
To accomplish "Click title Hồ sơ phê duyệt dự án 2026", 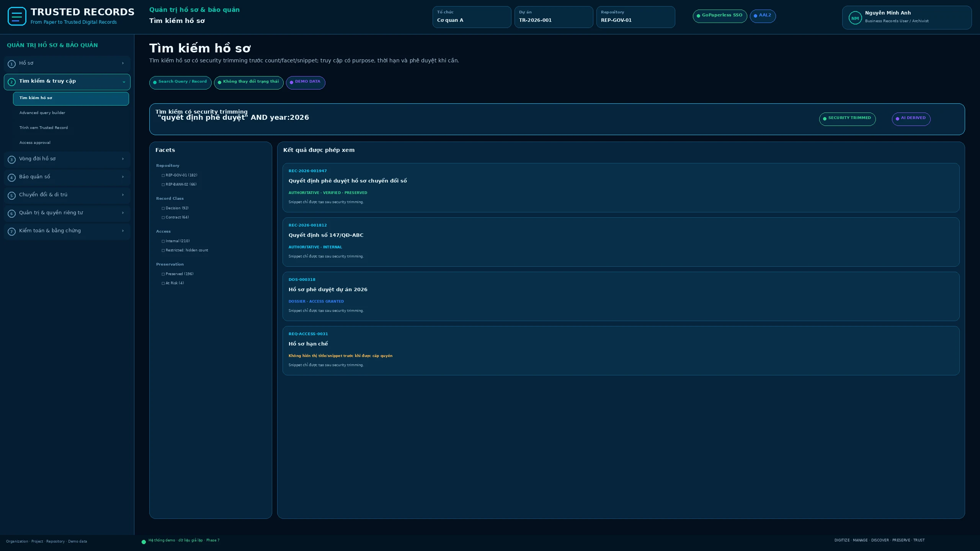I will [328, 290].
